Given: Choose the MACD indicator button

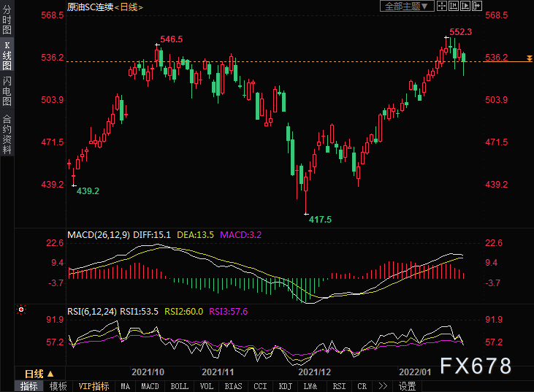Looking at the screenshot, I should pos(150,386).
